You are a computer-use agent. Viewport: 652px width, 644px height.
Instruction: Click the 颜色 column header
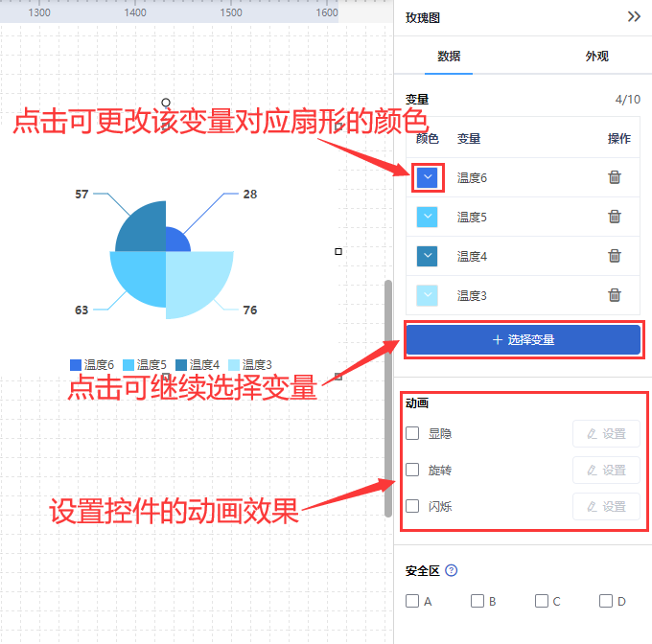tap(428, 138)
